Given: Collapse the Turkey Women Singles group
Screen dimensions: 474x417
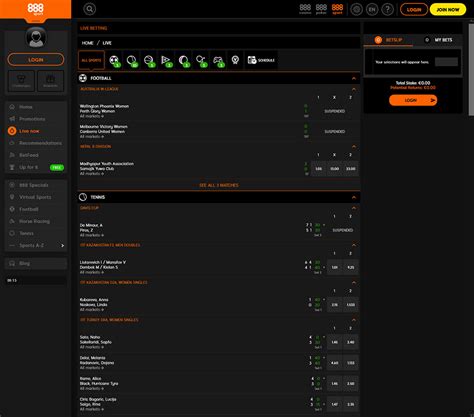Looking at the screenshot, I should 354,320.
